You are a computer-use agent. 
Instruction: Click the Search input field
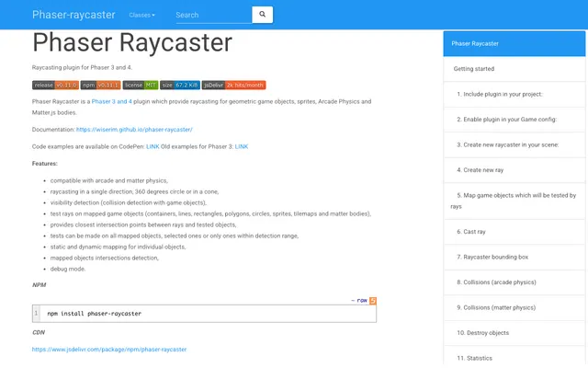click(213, 15)
